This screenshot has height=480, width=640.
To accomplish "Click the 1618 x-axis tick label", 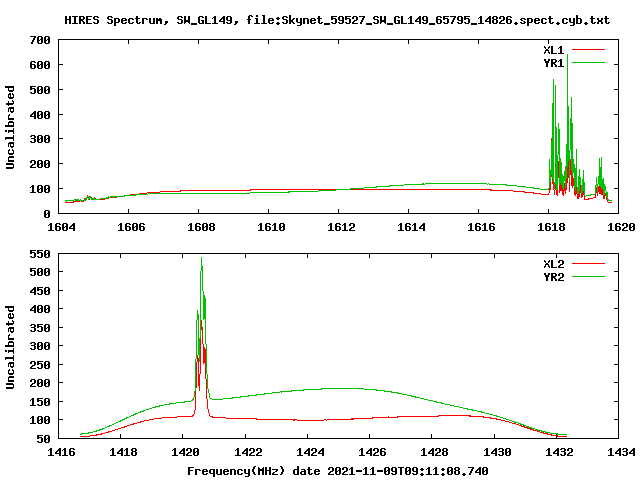I will click(x=551, y=227).
